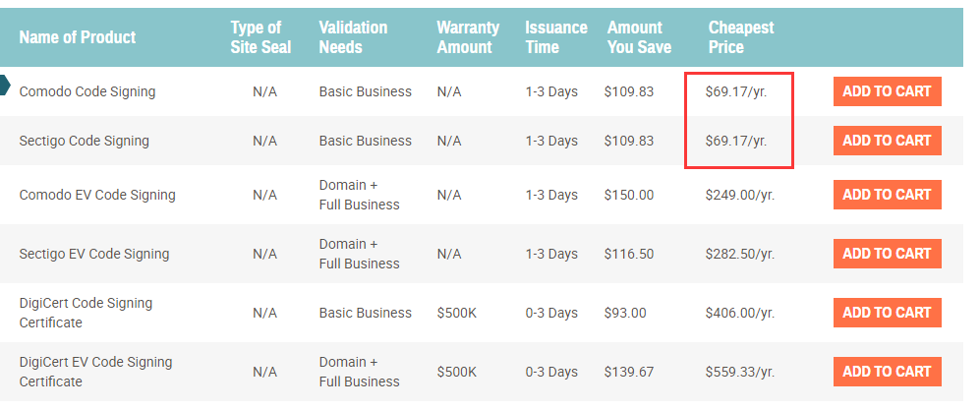Viewport: 980px width, 410px height.
Task: Click the Issuance Time column header
Action: click(x=556, y=37)
